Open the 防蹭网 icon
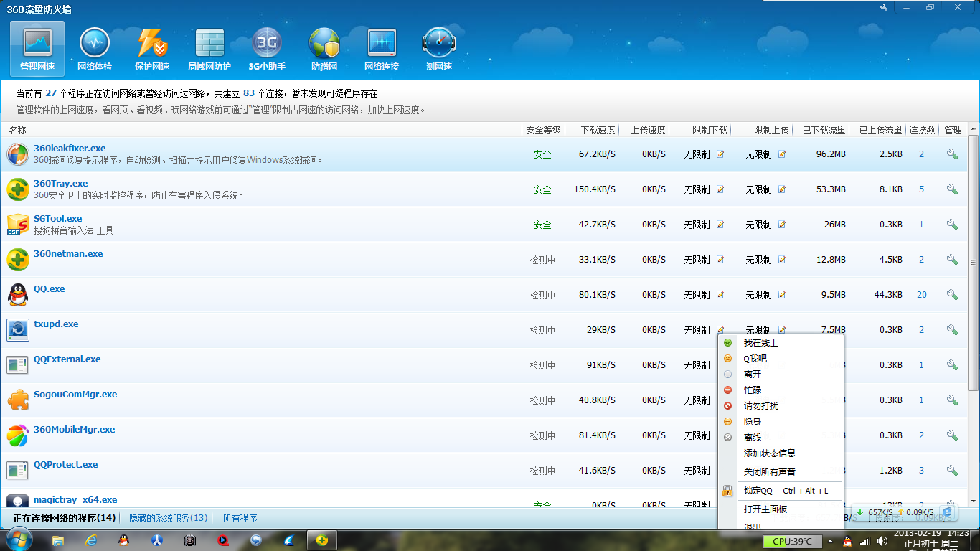The image size is (980, 551). 324,49
